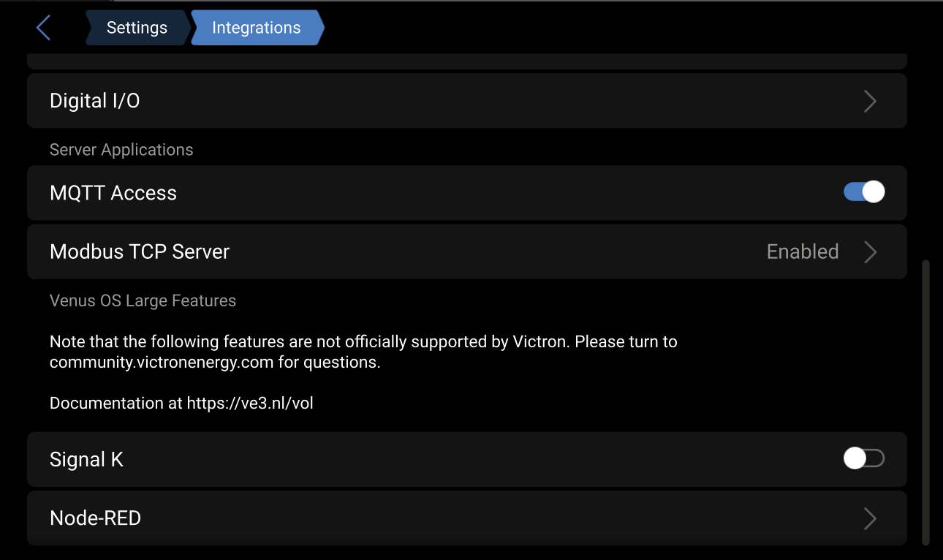Click the Digital I/O chevron arrow

(x=870, y=101)
